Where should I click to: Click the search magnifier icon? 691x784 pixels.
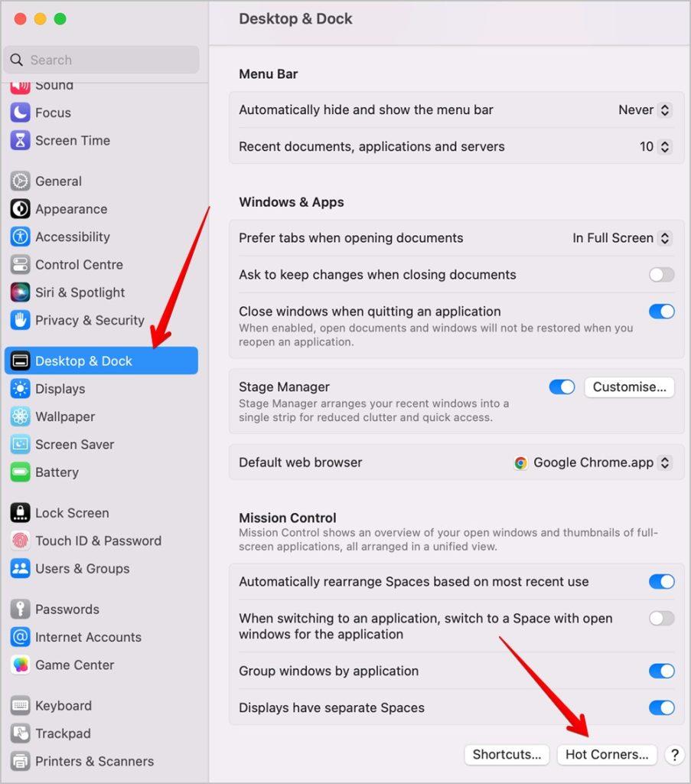point(17,60)
